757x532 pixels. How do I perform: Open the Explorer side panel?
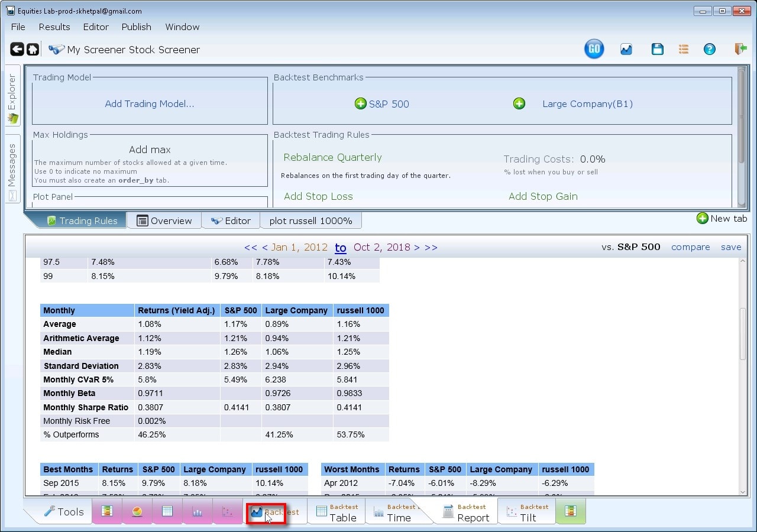[x=12, y=95]
